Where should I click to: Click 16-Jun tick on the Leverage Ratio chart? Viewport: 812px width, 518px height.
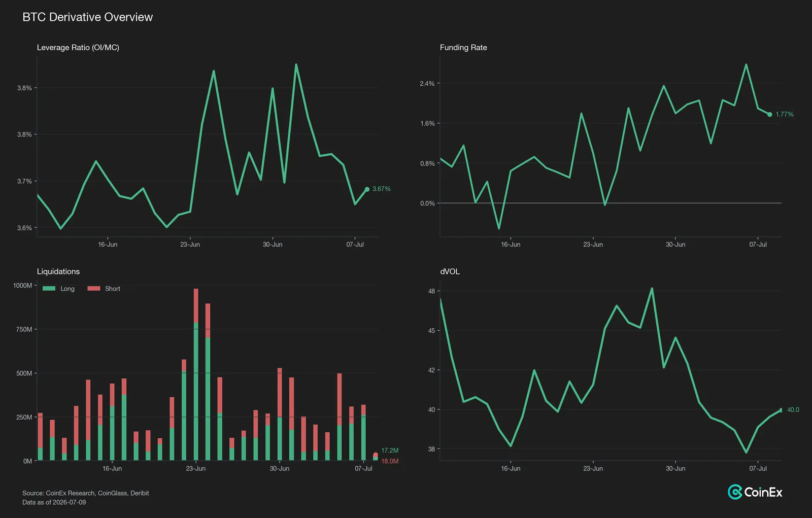point(108,245)
